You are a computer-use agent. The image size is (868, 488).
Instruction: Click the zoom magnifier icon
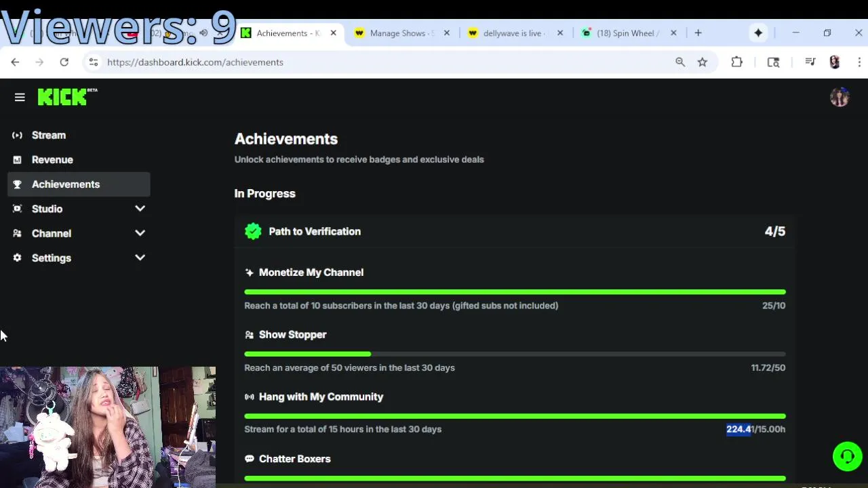coord(680,62)
